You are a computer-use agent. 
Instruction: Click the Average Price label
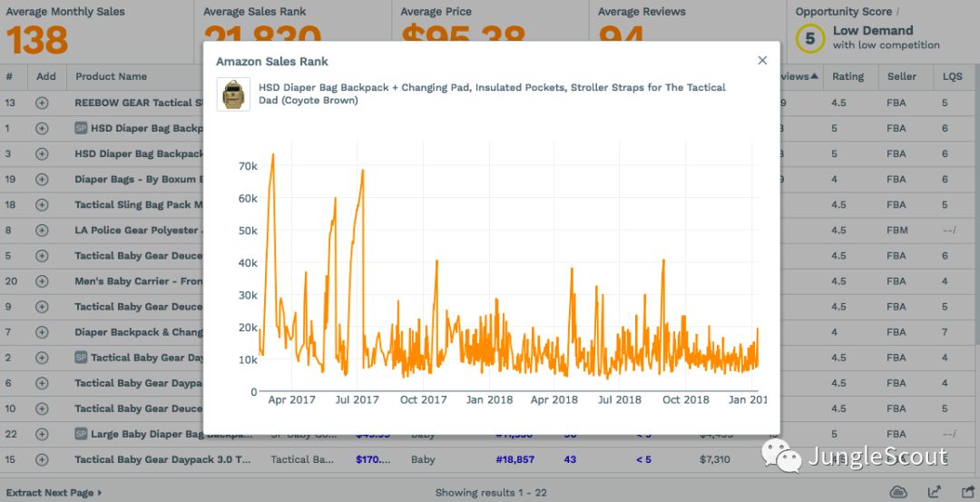[436, 12]
